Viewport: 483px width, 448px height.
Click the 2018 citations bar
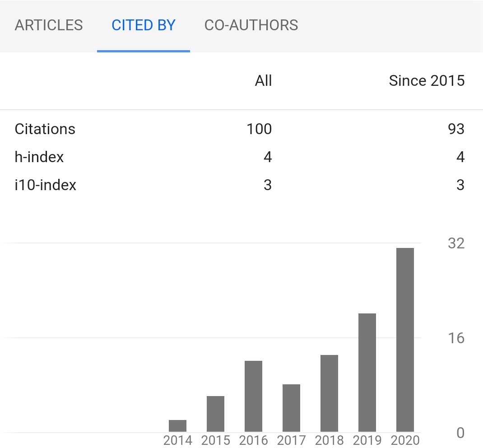pyautogui.click(x=329, y=393)
